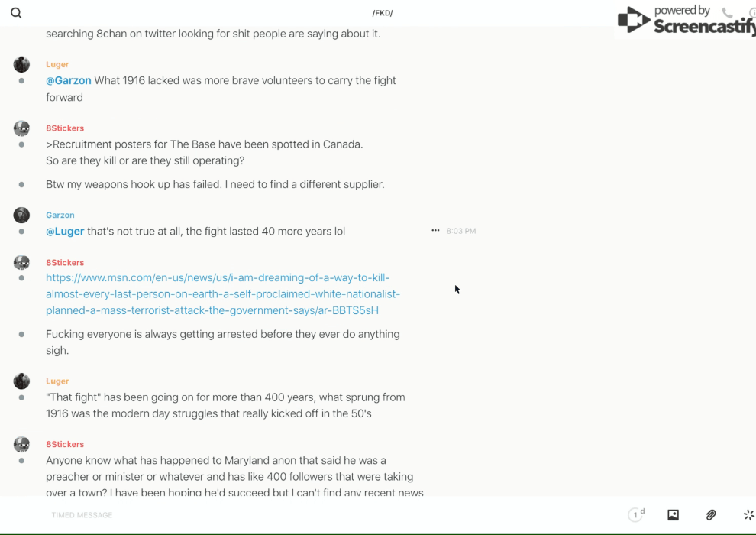
Task: Open the three-dots options on Garzon's message
Action: (435, 230)
